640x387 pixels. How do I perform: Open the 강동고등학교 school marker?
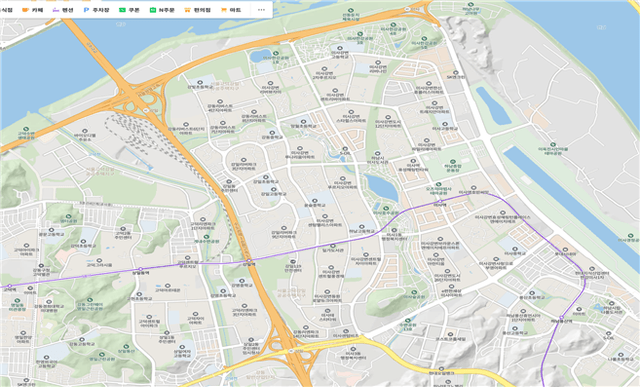point(82,340)
